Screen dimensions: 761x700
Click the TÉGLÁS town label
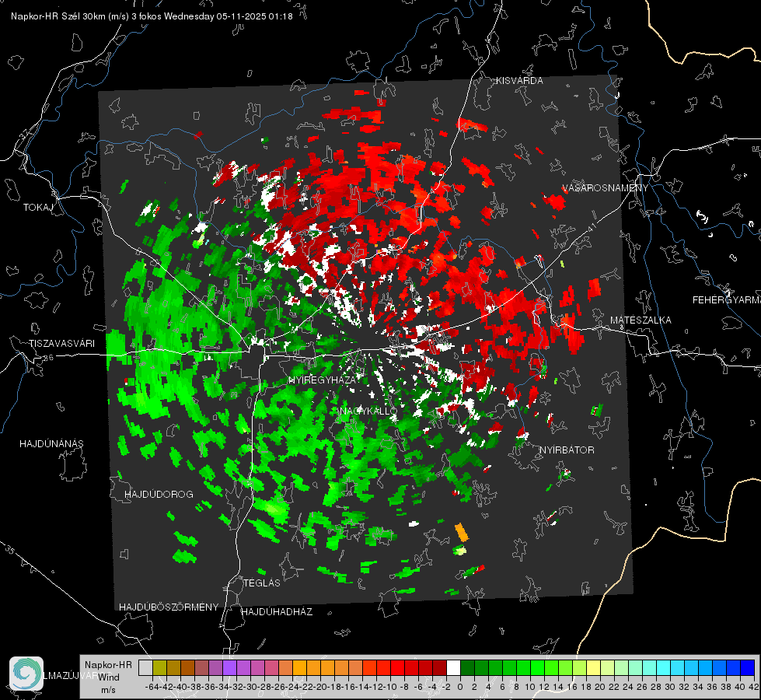tap(262, 583)
